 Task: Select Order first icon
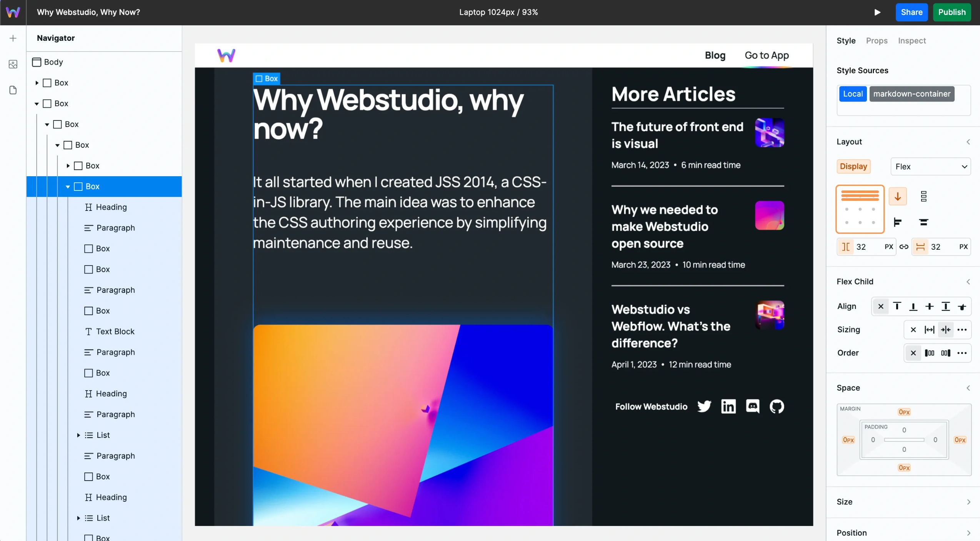tap(929, 353)
